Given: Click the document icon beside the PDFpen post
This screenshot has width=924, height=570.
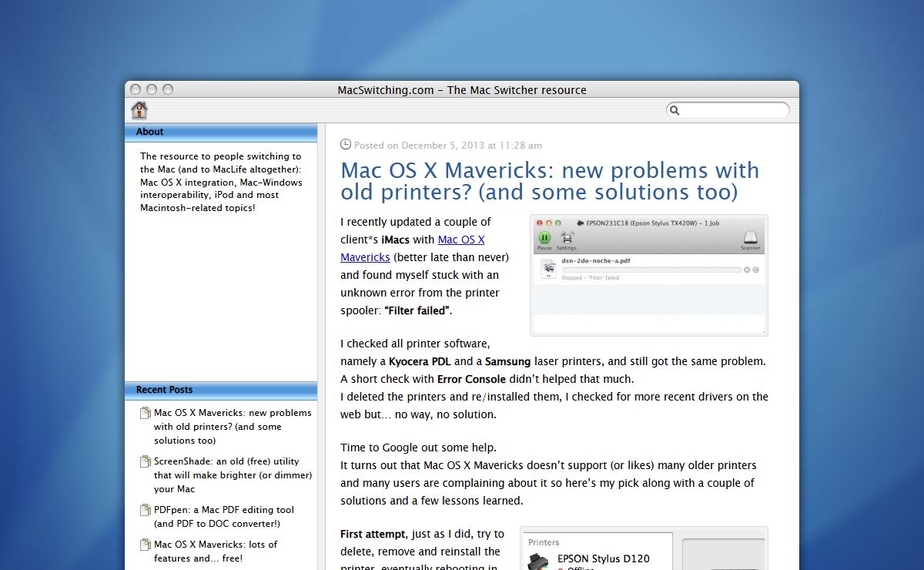Looking at the screenshot, I should [x=146, y=510].
